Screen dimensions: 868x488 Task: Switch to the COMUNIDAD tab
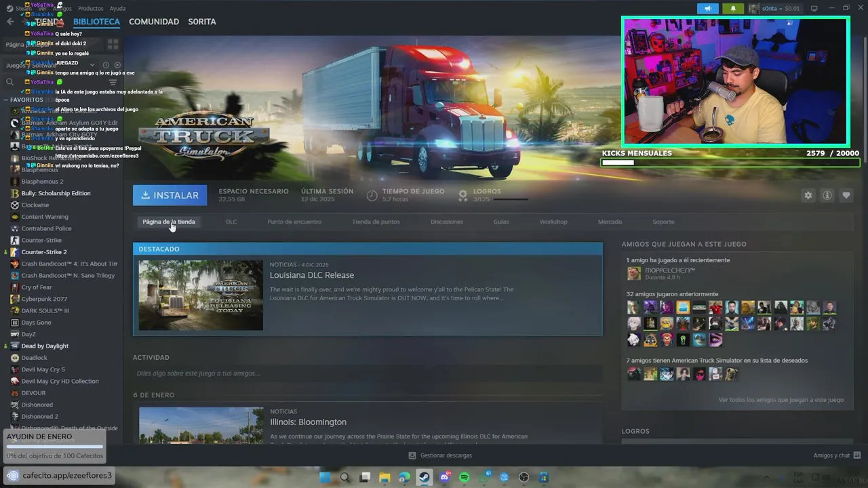click(x=154, y=22)
